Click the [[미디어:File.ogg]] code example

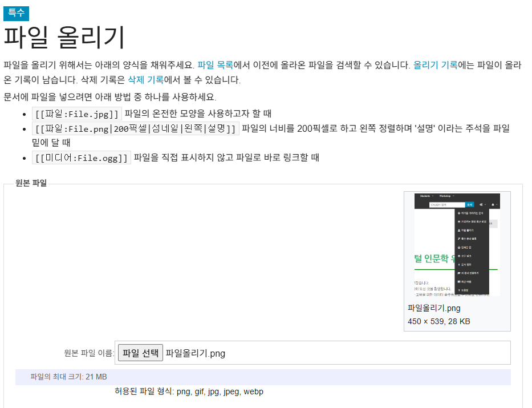82,158
